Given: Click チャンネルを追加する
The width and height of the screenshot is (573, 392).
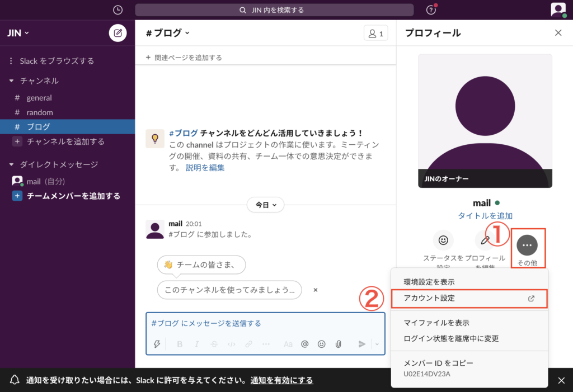Looking at the screenshot, I should click(66, 141).
